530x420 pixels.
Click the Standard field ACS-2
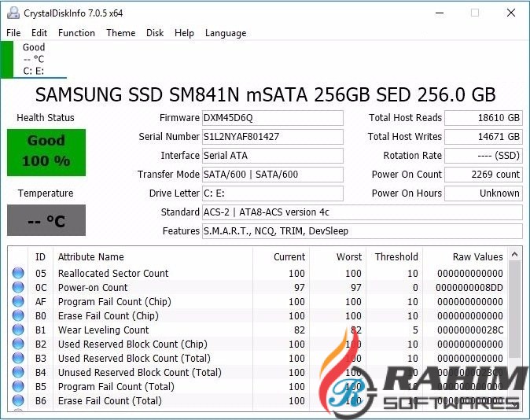(x=363, y=212)
